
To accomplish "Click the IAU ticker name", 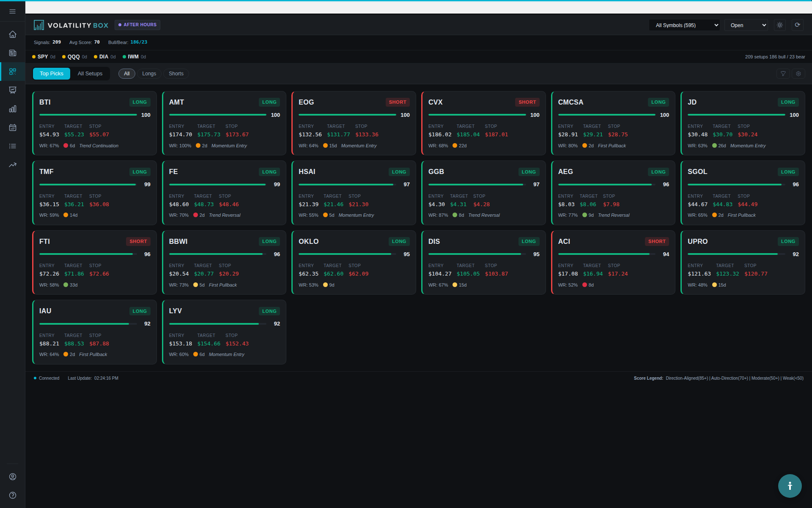I will [x=45, y=311].
